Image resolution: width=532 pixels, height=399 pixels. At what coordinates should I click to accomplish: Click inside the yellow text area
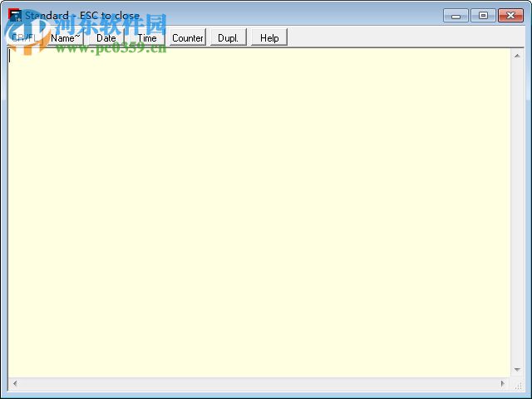coord(259,213)
